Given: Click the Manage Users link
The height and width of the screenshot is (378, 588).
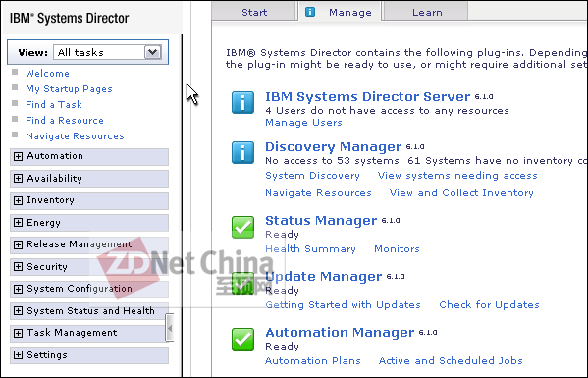Looking at the screenshot, I should click(x=303, y=123).
